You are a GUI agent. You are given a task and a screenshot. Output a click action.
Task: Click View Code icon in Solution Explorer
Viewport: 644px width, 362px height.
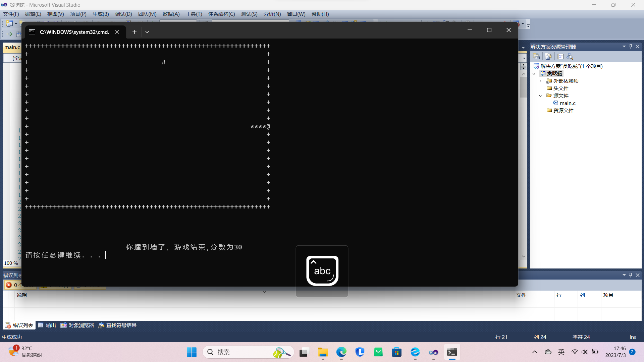pyautogui.click(x=560, y=56)
